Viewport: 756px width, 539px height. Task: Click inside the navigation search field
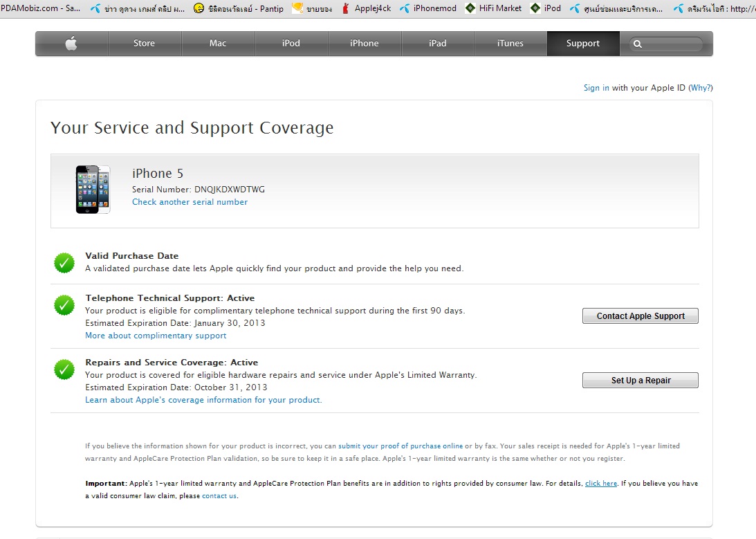(671, 44)
